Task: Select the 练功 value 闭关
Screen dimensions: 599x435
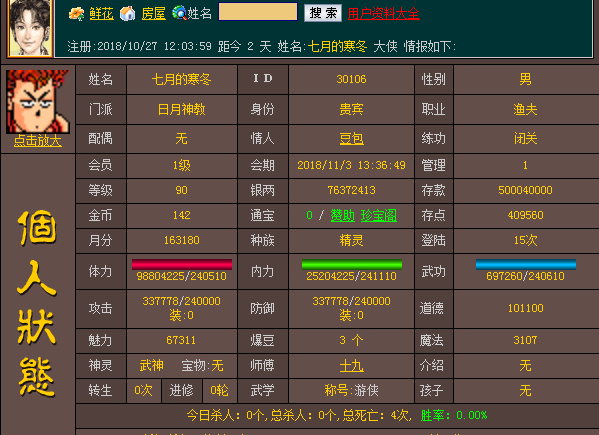Action: coord(526,138)
